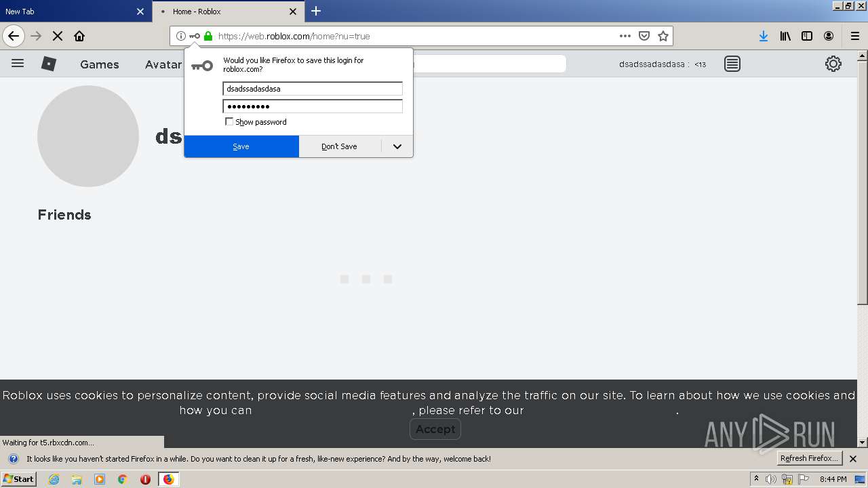
Task: Open the Windows Start menu
Action: [x=18, y=479]
